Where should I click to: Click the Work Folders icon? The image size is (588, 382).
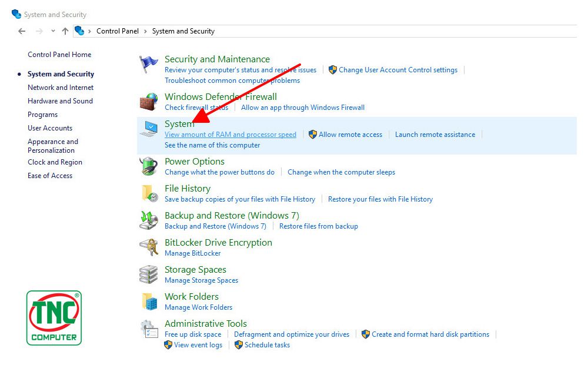pos(149,301)
